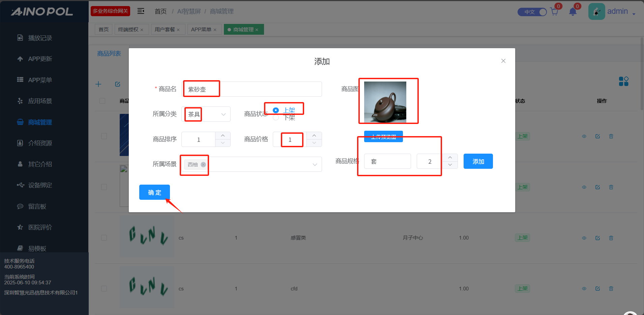Select the 下架 radio option
644x315 pixels.
[x=276, y=118]
